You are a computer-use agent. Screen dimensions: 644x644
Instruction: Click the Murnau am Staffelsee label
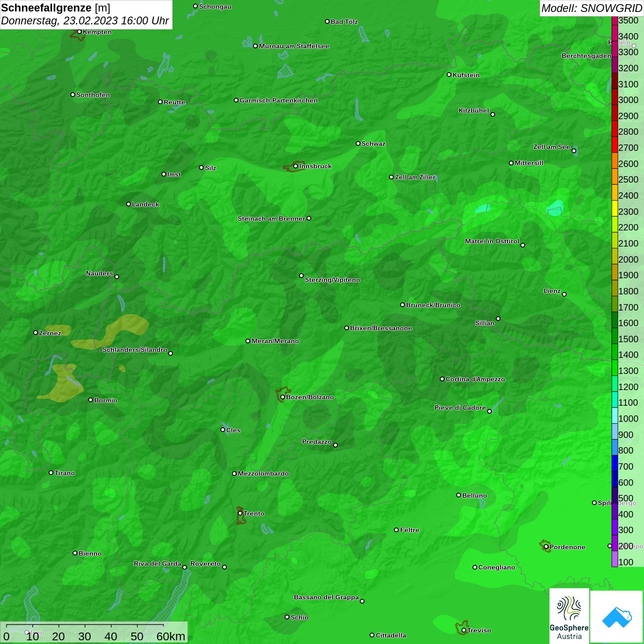(x=294, y=46)
